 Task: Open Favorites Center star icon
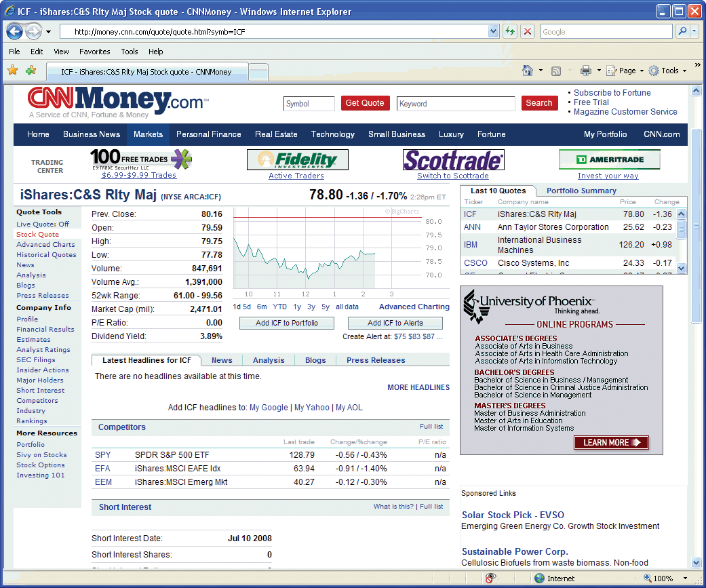(x=12, y=71)
